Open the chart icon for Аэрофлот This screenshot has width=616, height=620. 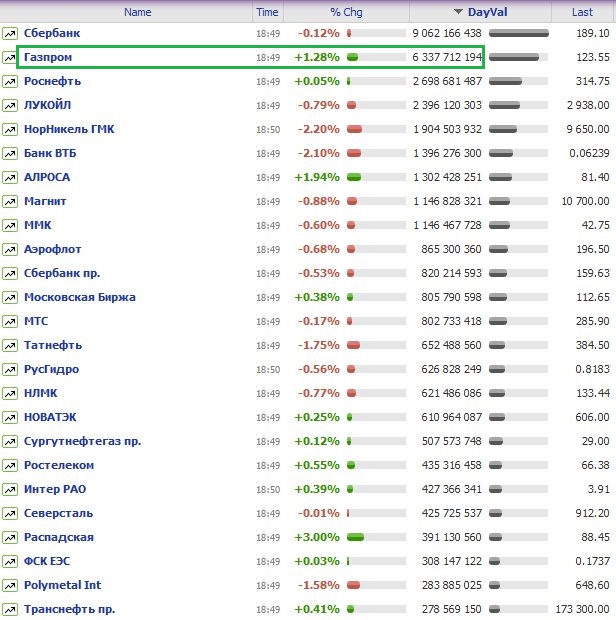[9, 249]
